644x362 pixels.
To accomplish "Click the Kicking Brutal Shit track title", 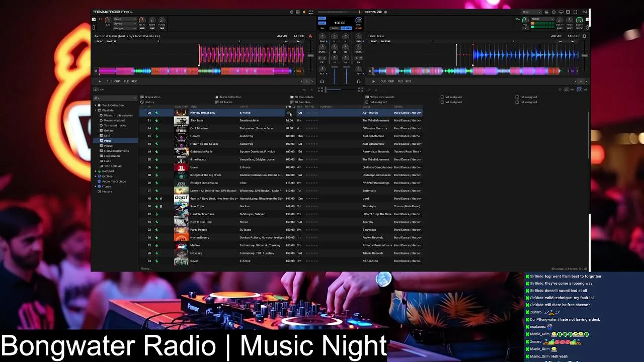I will (x=202, y=113).
